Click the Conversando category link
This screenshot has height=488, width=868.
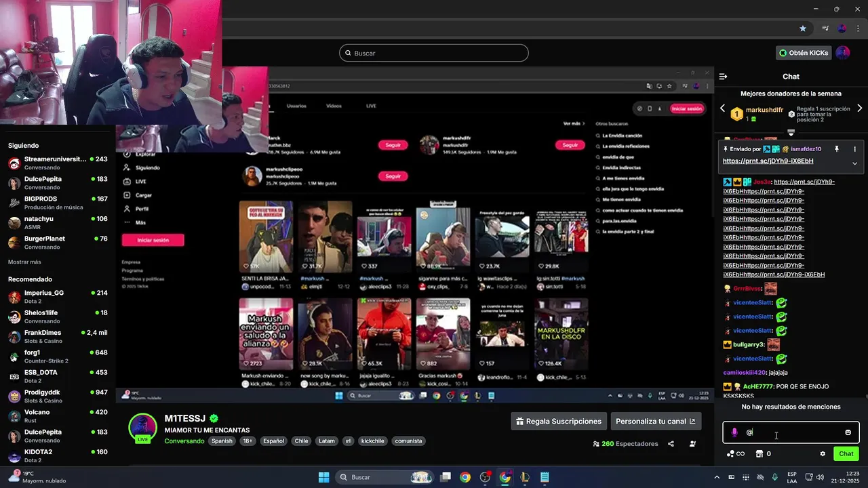184,441
